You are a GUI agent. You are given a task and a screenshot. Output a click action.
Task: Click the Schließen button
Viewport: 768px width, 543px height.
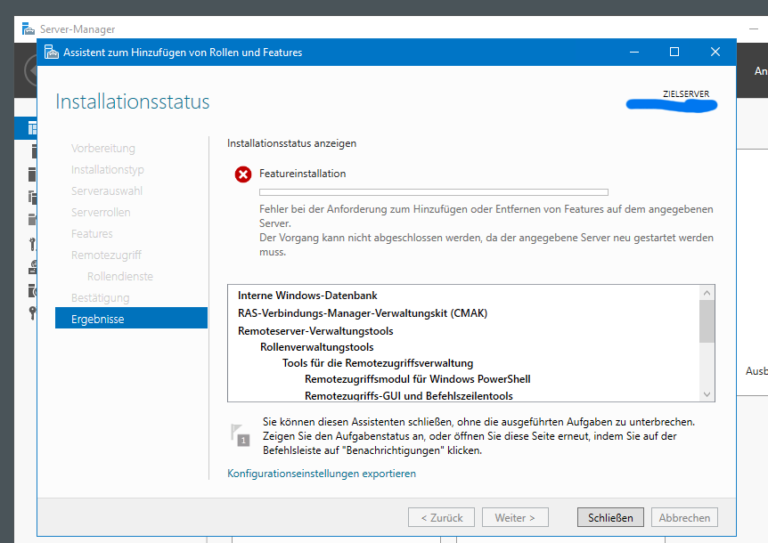pyautogui.click(x=610, y=517)
